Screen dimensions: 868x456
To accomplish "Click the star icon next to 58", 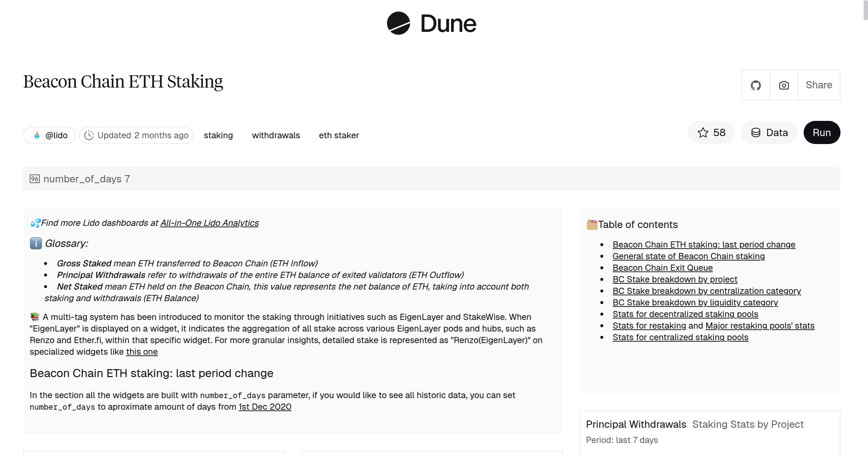I will (703, 132).
